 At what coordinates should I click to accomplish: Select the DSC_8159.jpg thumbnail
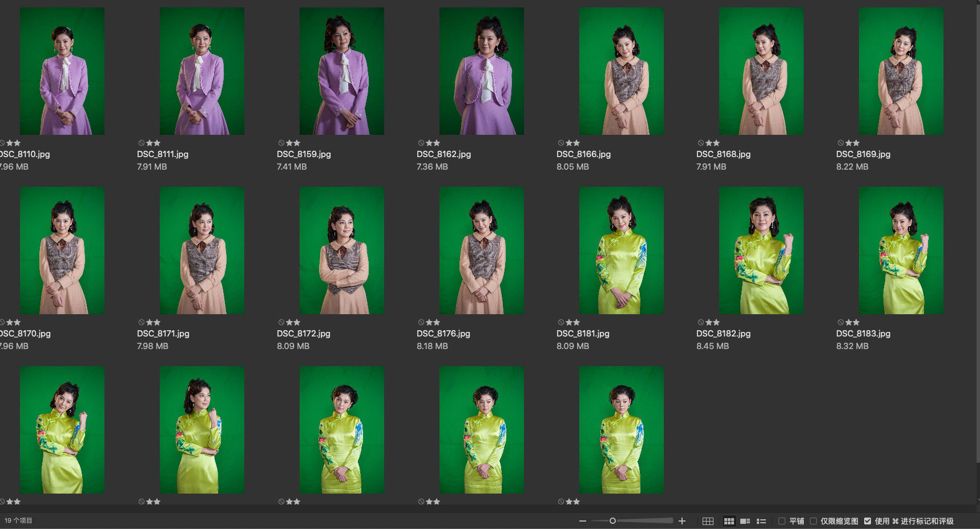[341, 71]
